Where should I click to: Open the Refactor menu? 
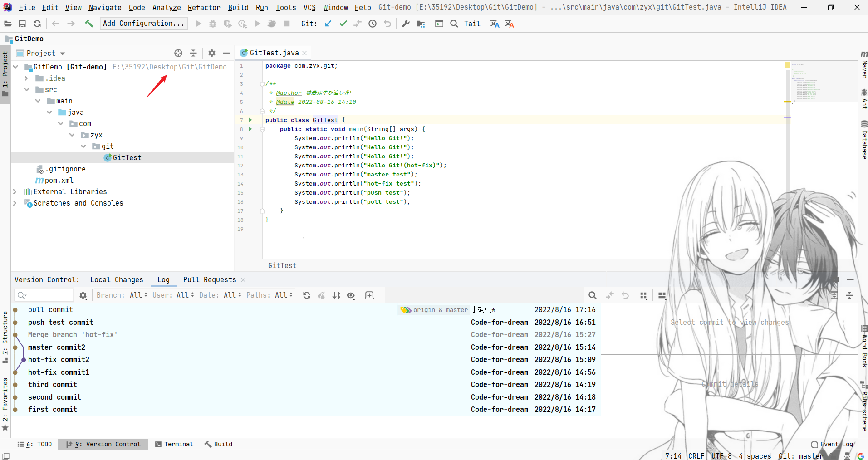[204, 7]
